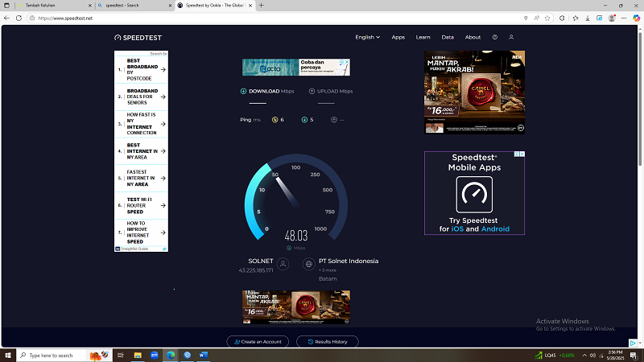Open File Explorer from taskbar
Screen dimensions: 644x362
[x=138, y=355]
